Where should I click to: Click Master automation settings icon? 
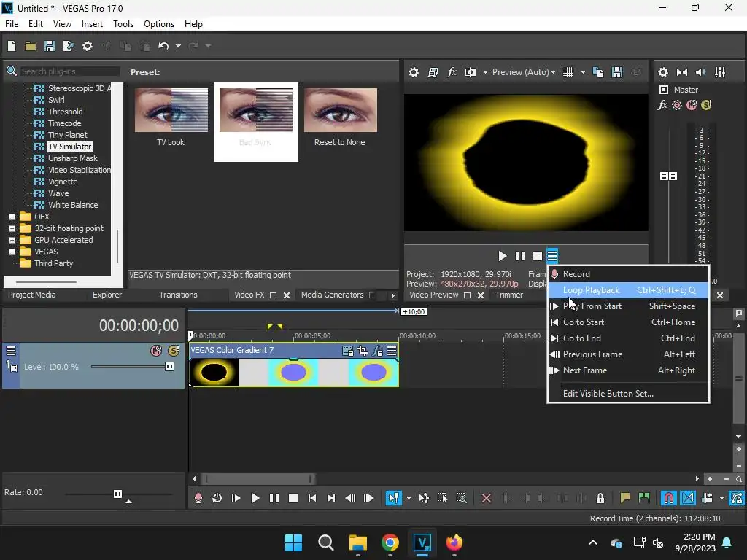tap(676, 105)
